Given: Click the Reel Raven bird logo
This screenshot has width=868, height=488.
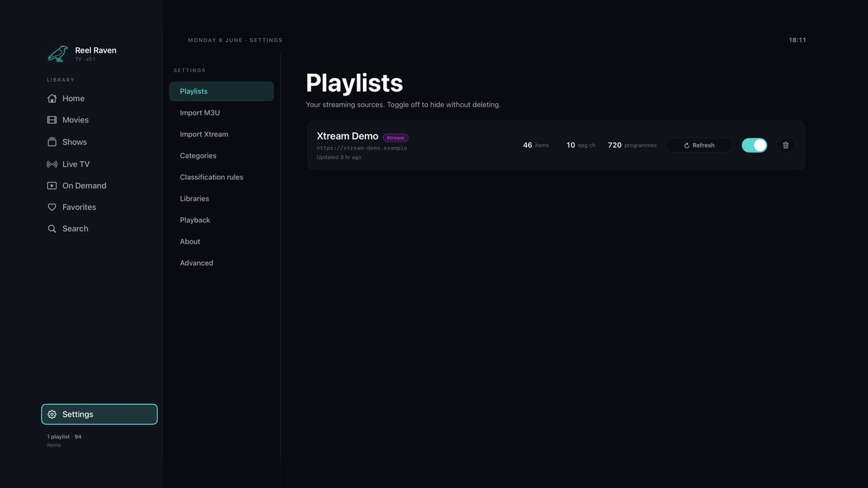Looking at the screenshot, I should [x=58, y=54].
